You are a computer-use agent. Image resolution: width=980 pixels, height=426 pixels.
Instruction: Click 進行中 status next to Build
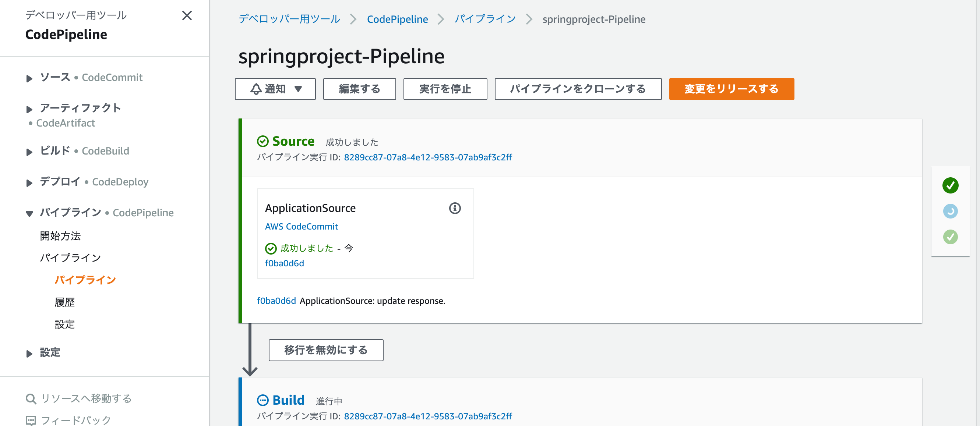pyautogui.click(x=329, y=401)
